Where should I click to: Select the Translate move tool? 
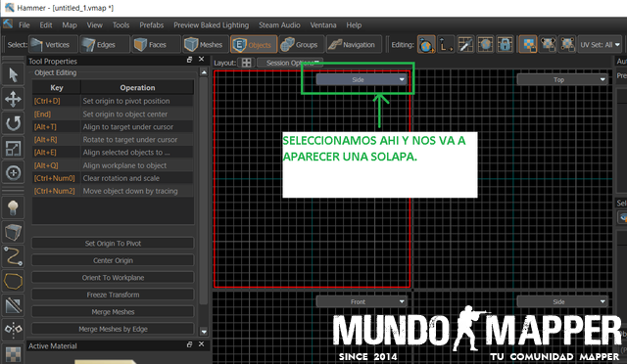point(13,99)
